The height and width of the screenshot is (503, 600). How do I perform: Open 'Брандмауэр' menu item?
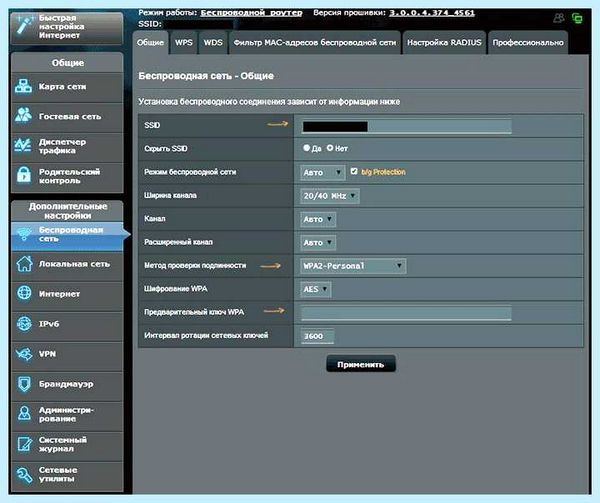[x=67, y=384]
